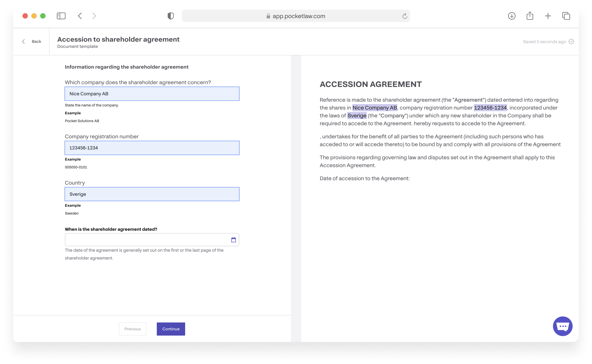Image resolution: width=592 pixels, height=364 pixels.
Task: Click the Continue button
Action: 171,329
